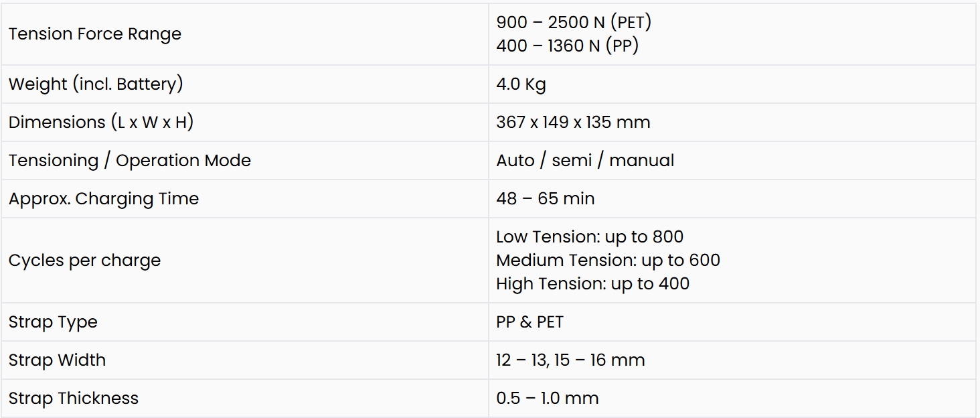Click the Tension Force Range label
The height and width of the screenshot is (418, 980).
coord(95,34)
